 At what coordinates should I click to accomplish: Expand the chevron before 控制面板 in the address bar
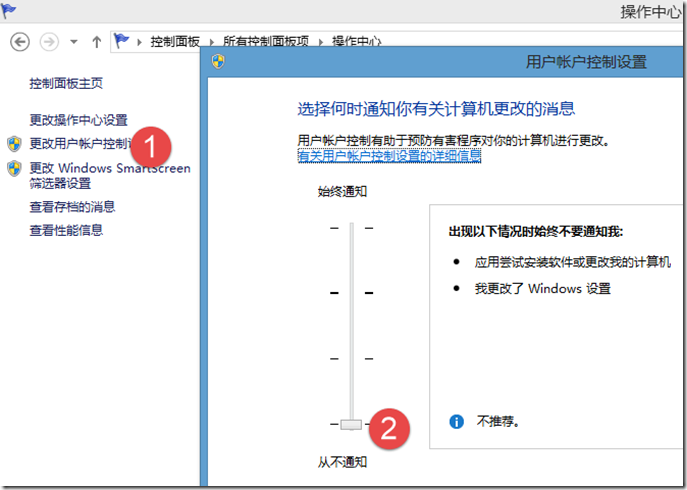tap(139, 43)
